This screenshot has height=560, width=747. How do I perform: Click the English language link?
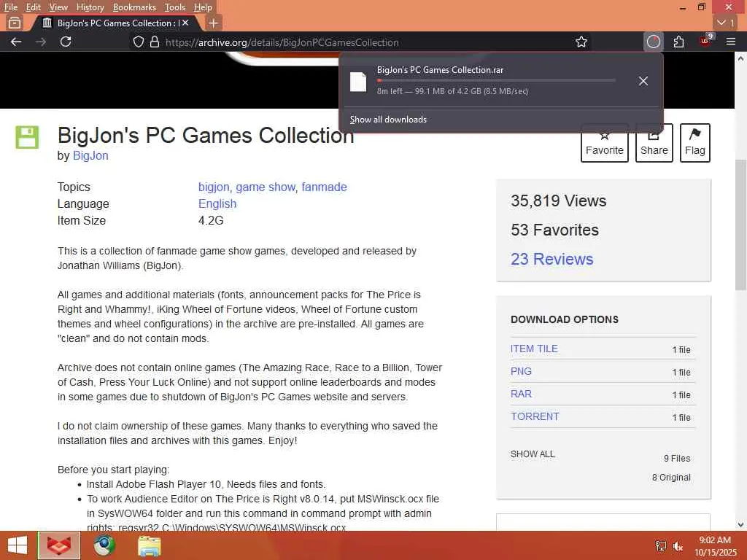(217, 204)
